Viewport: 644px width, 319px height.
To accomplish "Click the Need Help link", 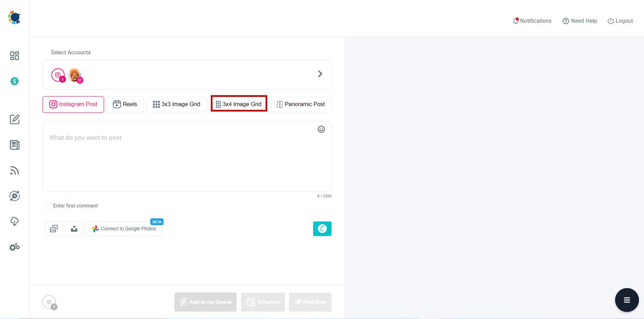I will (x=580, y=21).
